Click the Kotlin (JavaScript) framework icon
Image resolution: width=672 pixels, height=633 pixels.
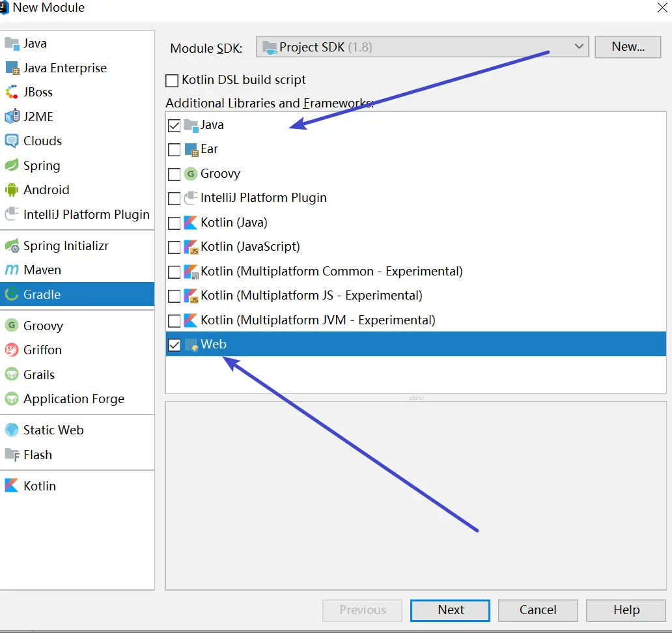tap(191, 247)
